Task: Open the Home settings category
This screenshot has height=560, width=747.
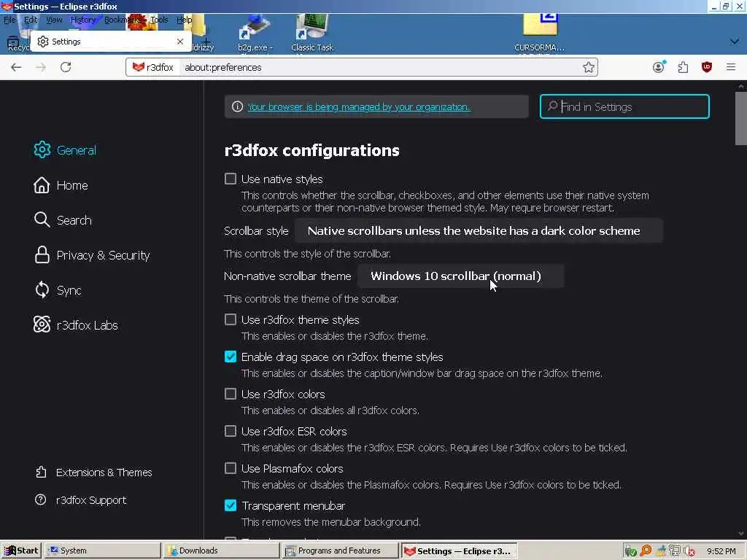Action: click(x=61, y=185)
